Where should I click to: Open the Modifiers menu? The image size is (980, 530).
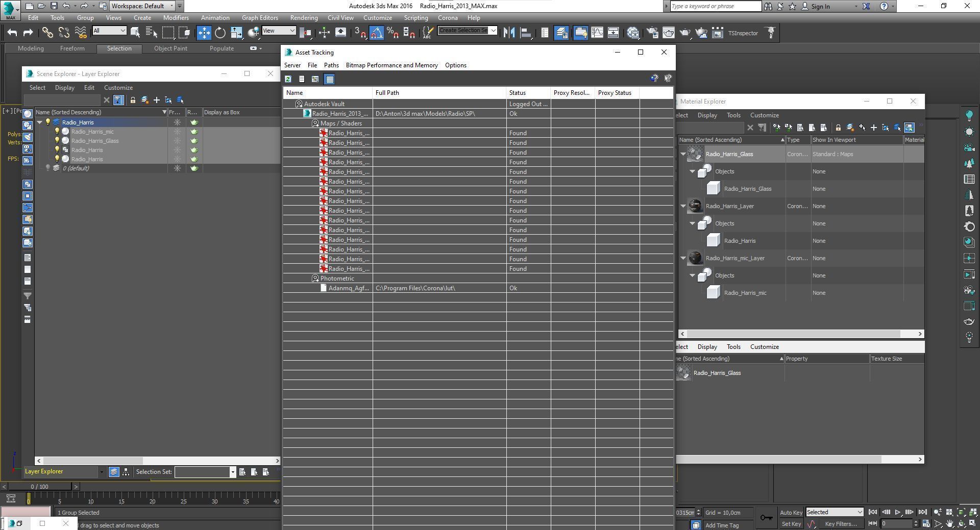[176, 18]
